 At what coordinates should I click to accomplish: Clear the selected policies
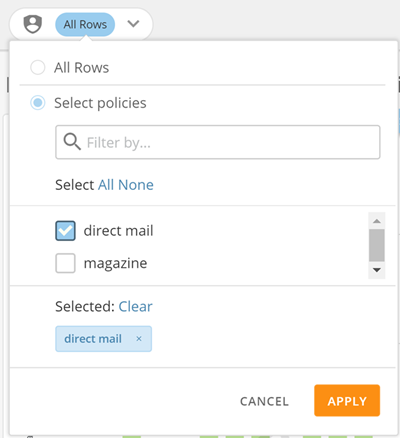(x=135, y=306)
